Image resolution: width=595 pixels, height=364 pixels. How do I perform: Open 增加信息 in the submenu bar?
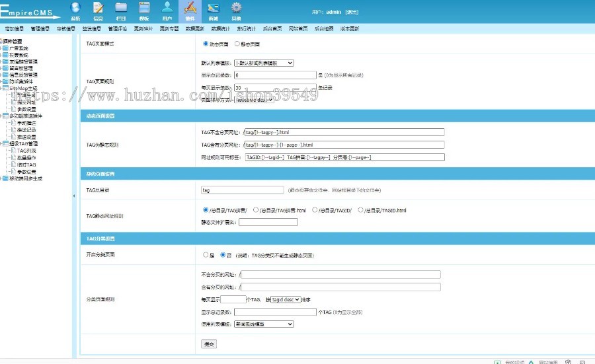14,29
